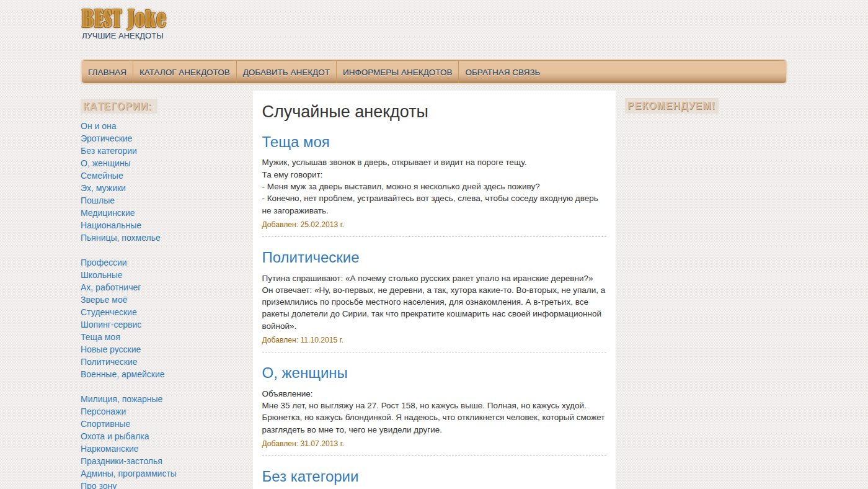
Task: Select Наркоманские category
Action: click(x=110, y=449)
